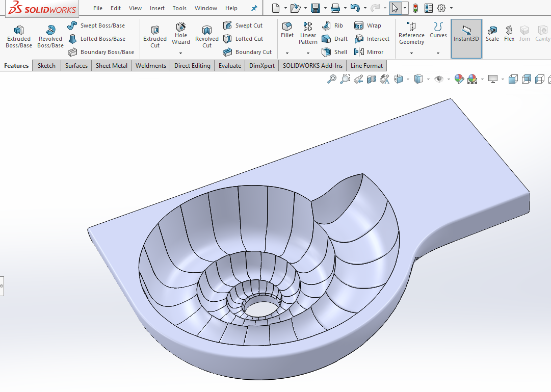Screen dimensions: 551x392
Task: Click the Evaluate tab
Action: coord(229,65)
